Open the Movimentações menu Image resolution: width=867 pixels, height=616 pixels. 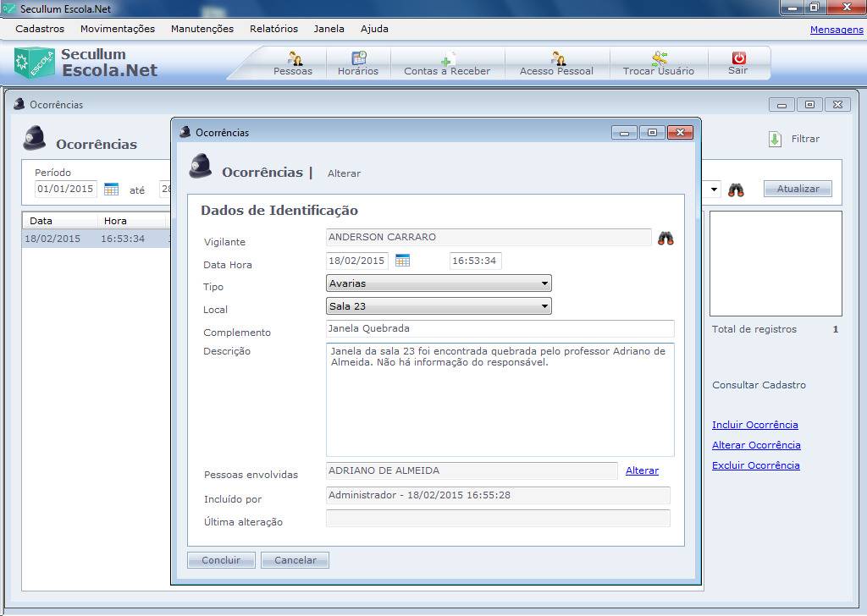[x=117, y=29]
